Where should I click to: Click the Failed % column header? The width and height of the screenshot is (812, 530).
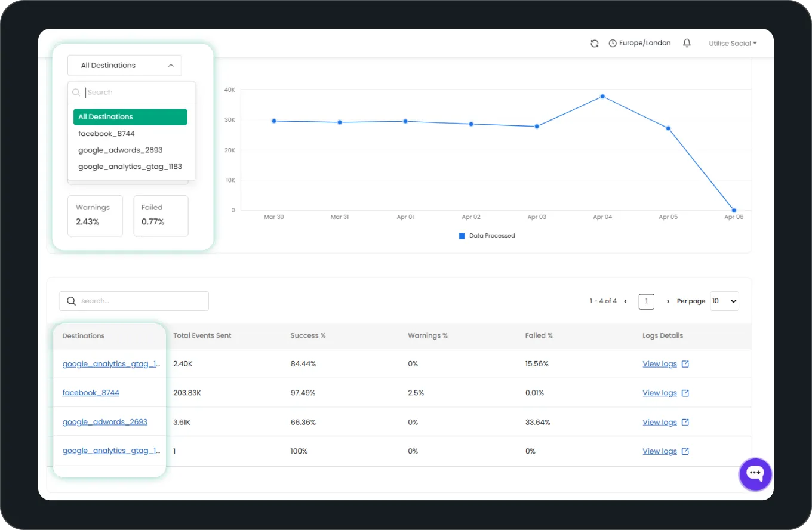click(539, 335)
